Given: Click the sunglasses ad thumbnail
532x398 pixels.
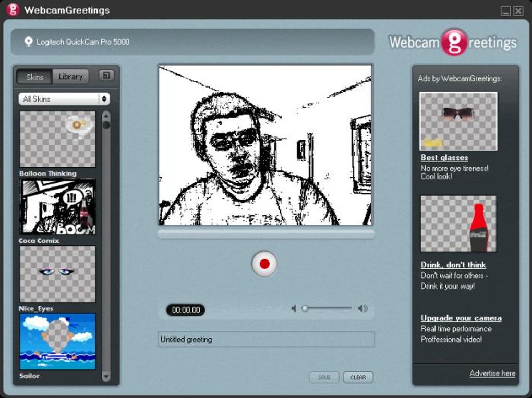Looking at the screenshot, I should [458, 121].
